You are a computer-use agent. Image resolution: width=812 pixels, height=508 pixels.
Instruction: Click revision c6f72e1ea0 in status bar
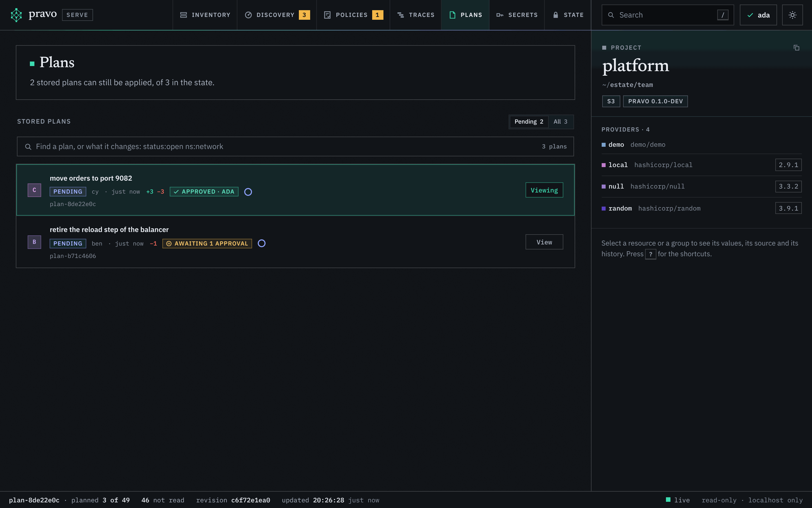250,500
